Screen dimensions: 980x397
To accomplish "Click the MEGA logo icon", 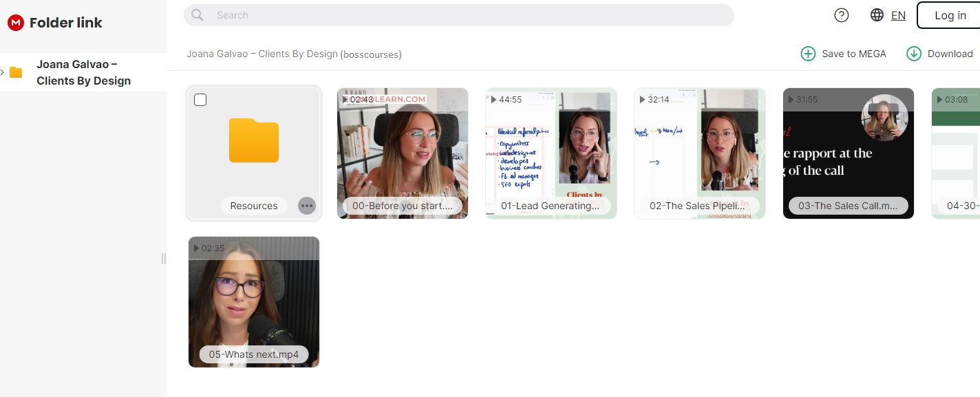I will [x=16, y=23].
